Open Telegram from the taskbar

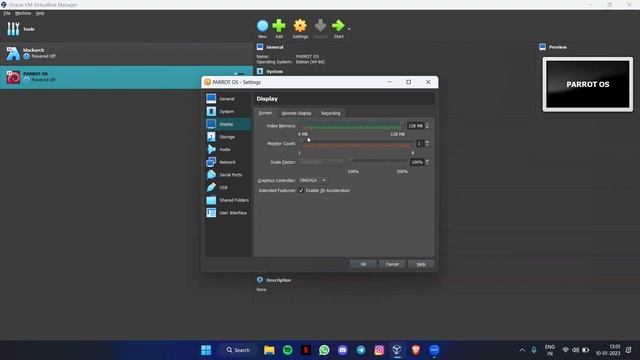coord(361,350)
